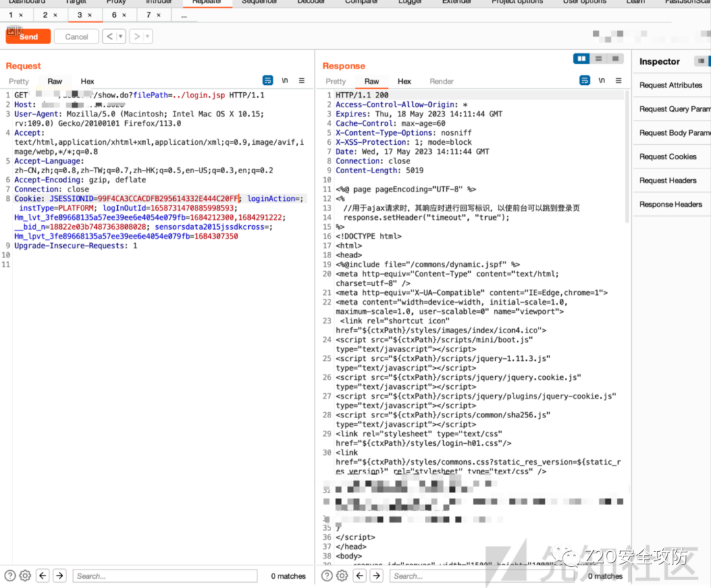Open help icon below Request panel
Screen dimensions: 711x588
click(x=10, y=575)
